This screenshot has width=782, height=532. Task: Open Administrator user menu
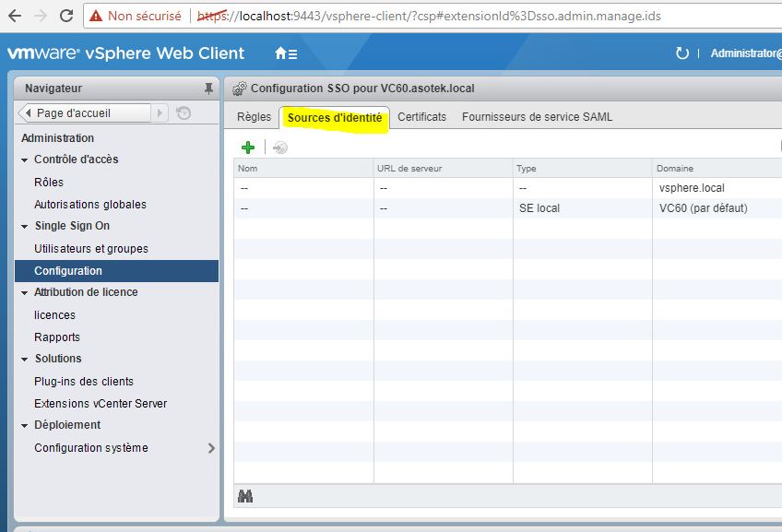pyautogui.click(x=746, y=53)
